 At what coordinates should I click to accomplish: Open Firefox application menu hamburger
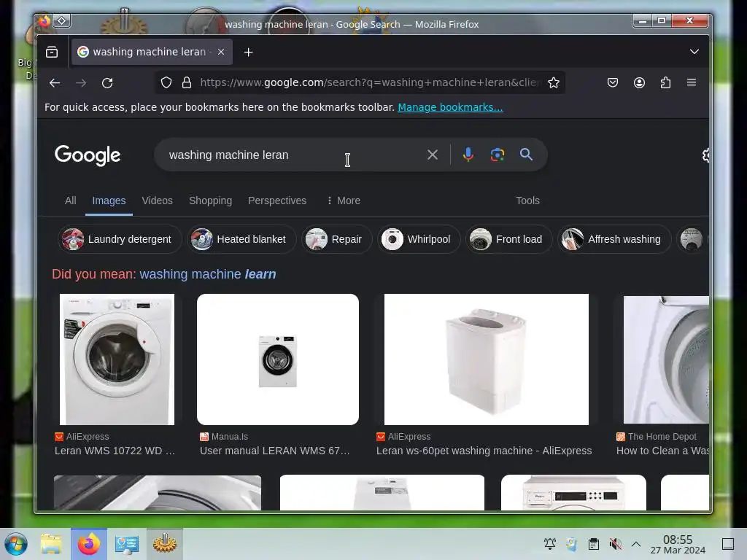click(692, 82)
